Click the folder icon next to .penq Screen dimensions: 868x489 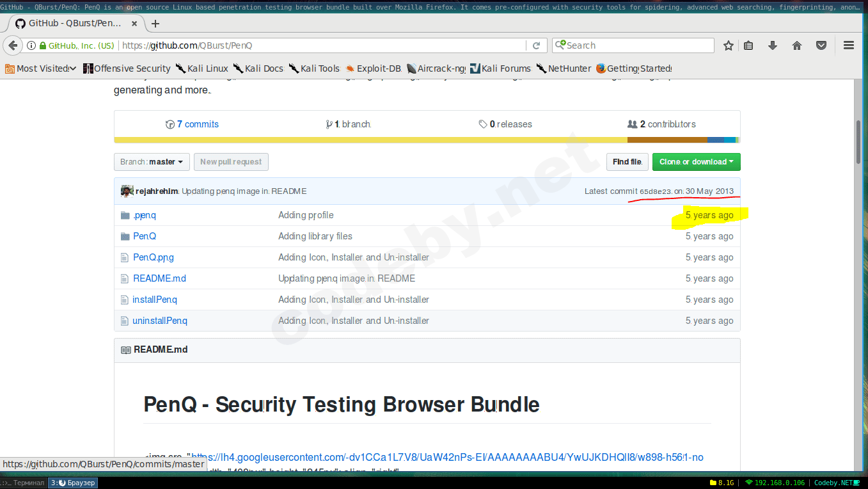click(125, 215)
